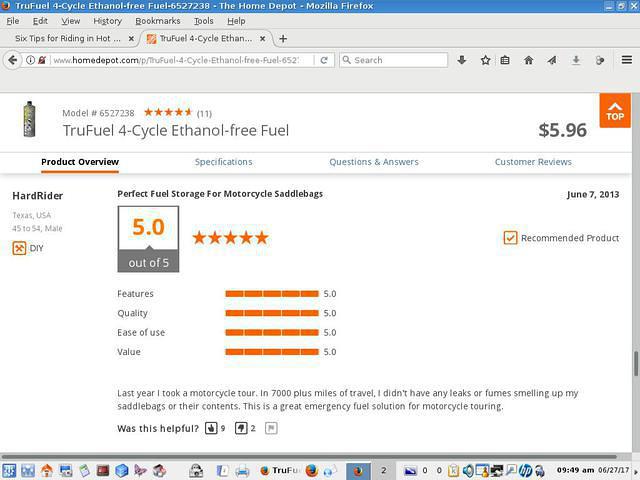Open the Tools menu
The image size is (640, 480).
(203, 21)
